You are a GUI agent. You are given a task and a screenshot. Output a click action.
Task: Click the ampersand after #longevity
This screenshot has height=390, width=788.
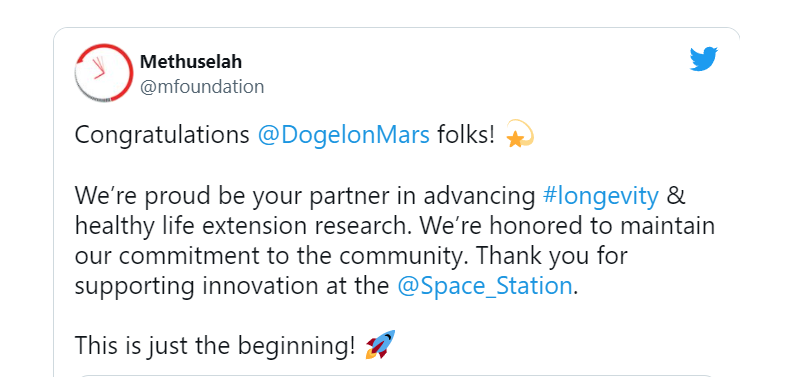[676, 196]
